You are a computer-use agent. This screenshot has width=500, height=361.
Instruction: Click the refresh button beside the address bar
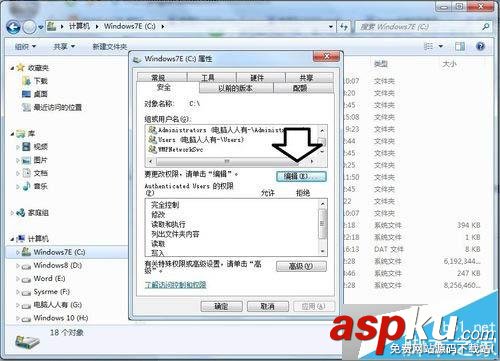(x=344, y=26)
